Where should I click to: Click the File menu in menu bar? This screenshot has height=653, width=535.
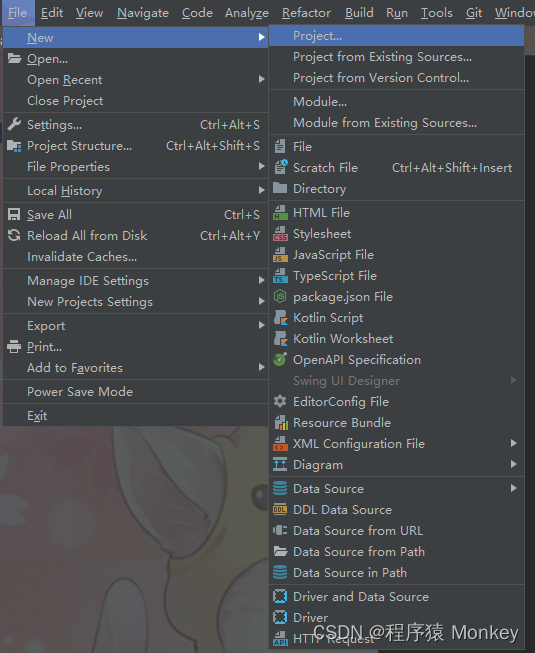(x=17, y=13)
